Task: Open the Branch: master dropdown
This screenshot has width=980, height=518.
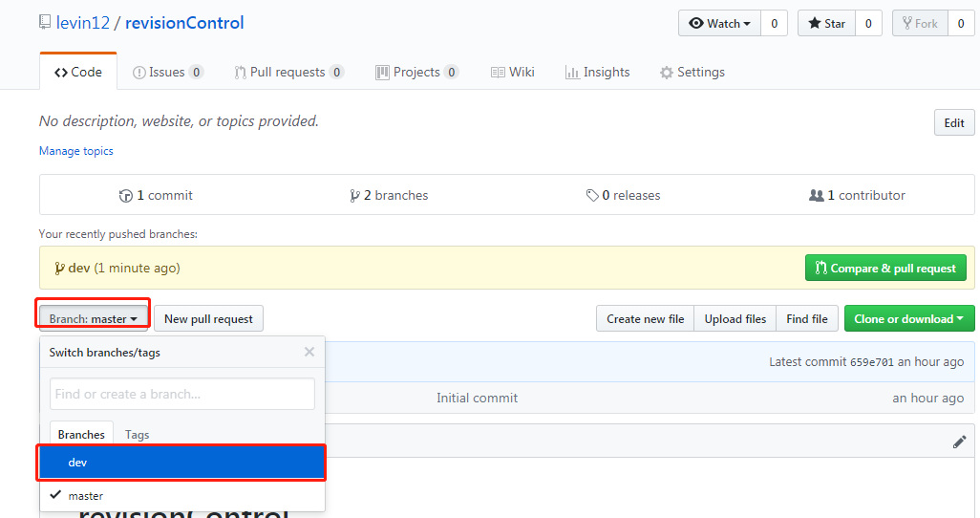Action: 93,318
